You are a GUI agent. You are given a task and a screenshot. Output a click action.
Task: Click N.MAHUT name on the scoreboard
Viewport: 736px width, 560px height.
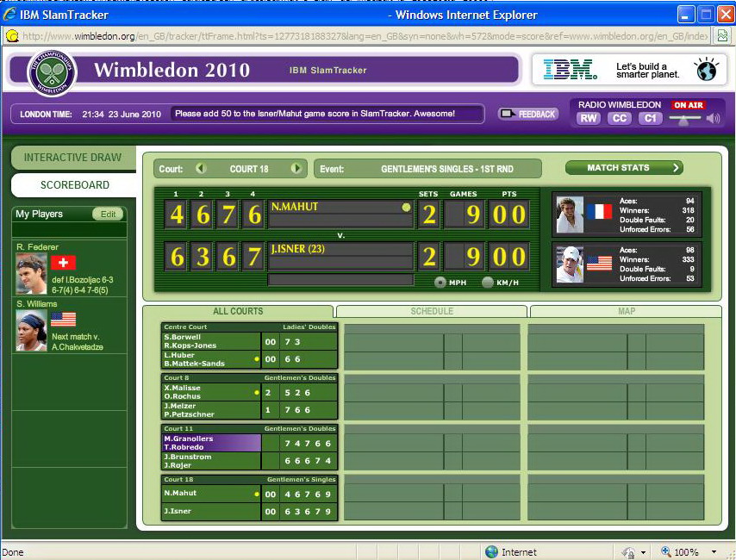point(295,207)
